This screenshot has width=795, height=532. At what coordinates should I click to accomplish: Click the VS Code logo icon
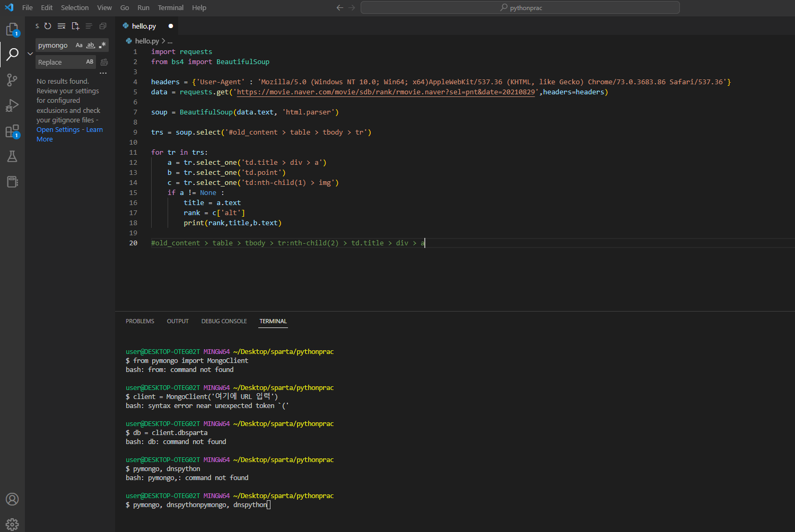(x=9, y=7)
